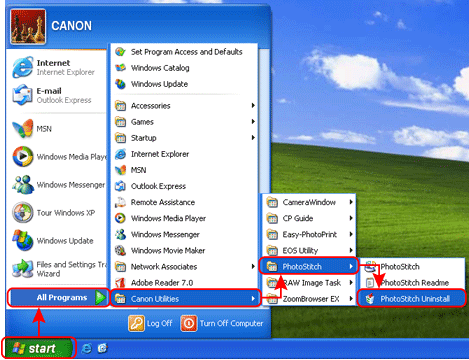The height and width of the screenshot is (360, 469).
Task: Click the All Programs button
Action: (58, 297)
